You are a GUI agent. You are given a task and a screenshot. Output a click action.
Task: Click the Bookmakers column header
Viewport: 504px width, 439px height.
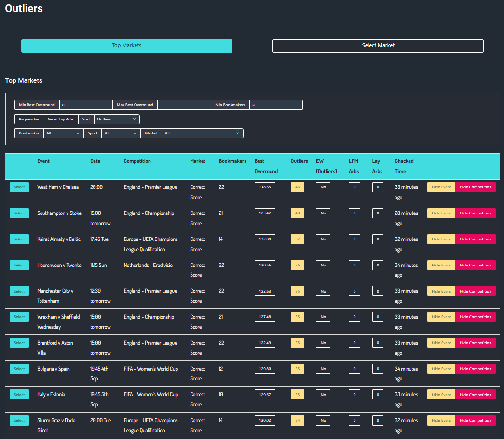tap(233, 161)
